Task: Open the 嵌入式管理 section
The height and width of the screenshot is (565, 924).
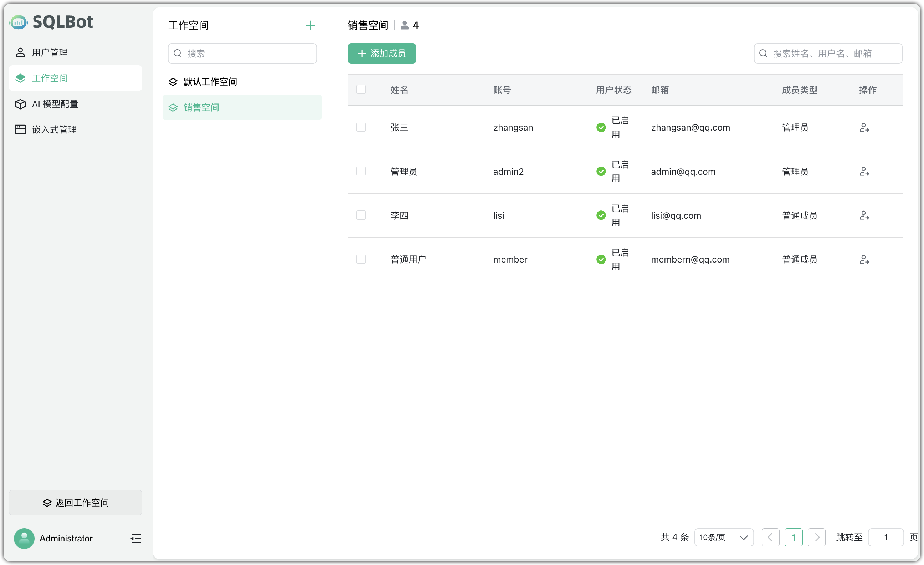Action: (x=54, y=129)
